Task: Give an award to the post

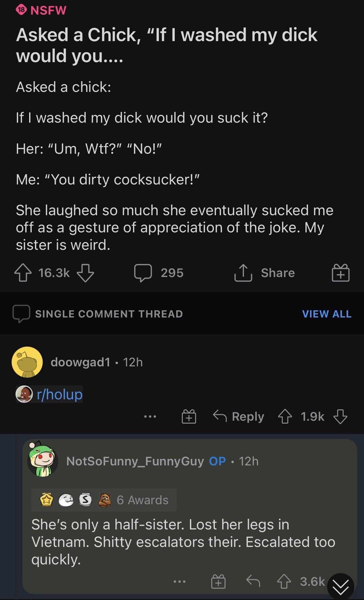Action: point(341,273)
